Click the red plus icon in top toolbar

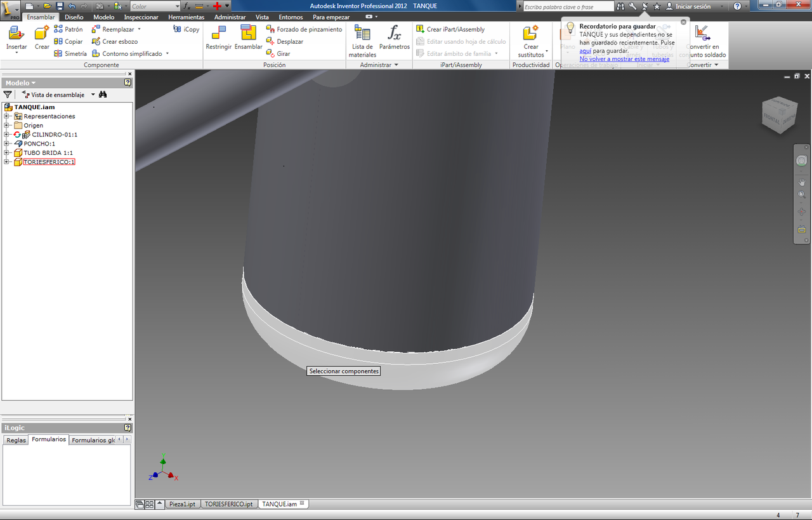click(x=217, y=6)
